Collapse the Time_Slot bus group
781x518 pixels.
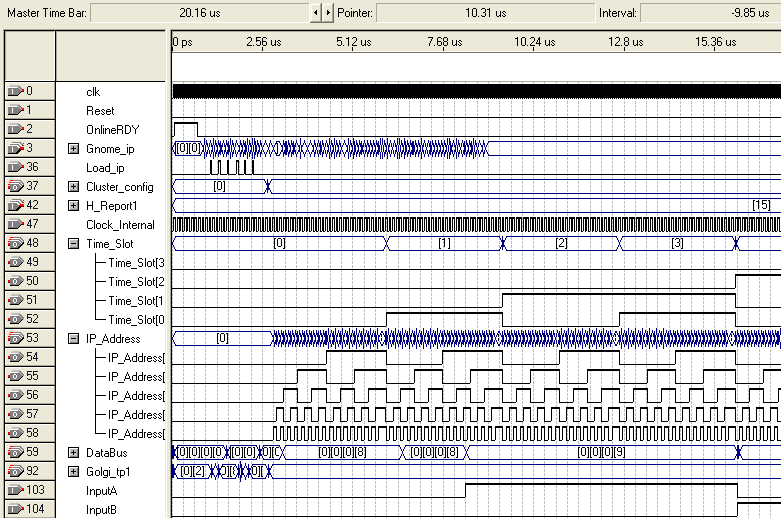click(73, 244)
